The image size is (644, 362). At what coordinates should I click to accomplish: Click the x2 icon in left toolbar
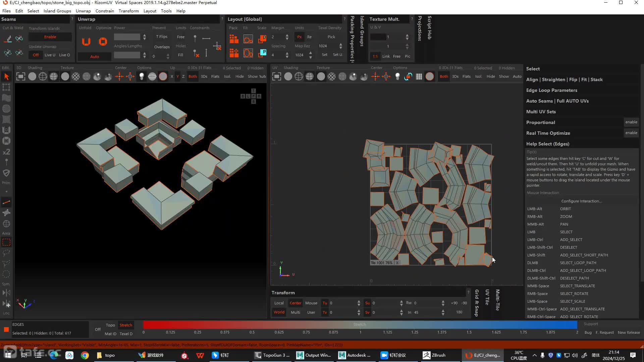[6, 152]
